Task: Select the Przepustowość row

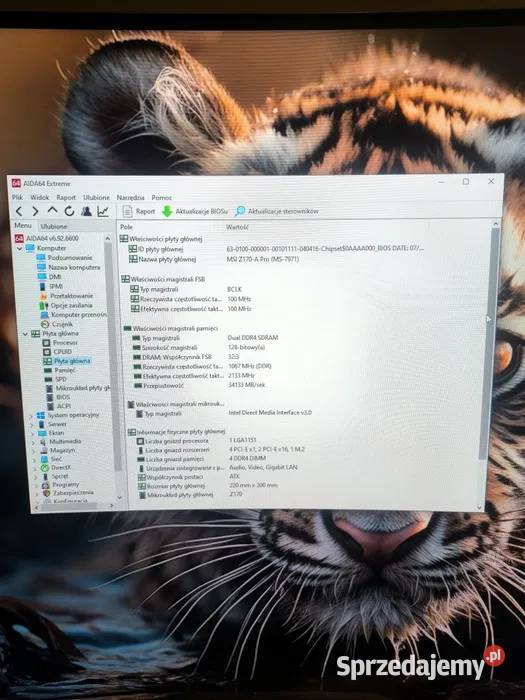Action: [x=200, y=385]
